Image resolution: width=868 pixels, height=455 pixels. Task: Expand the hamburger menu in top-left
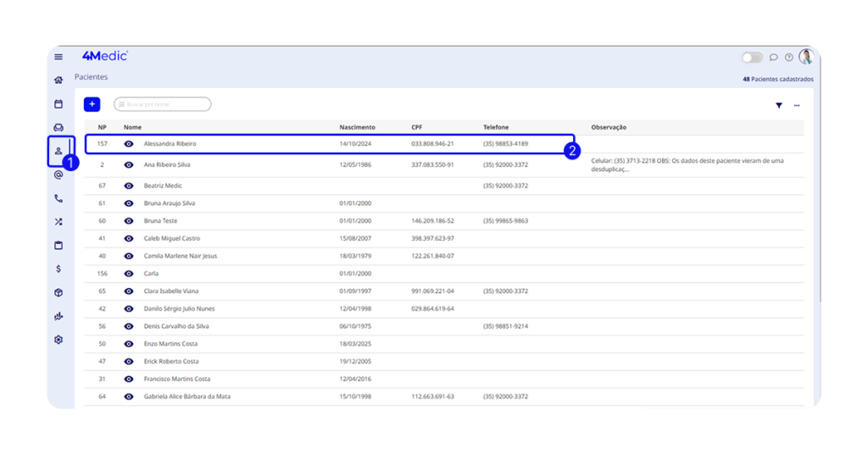(x=58, y=57)
